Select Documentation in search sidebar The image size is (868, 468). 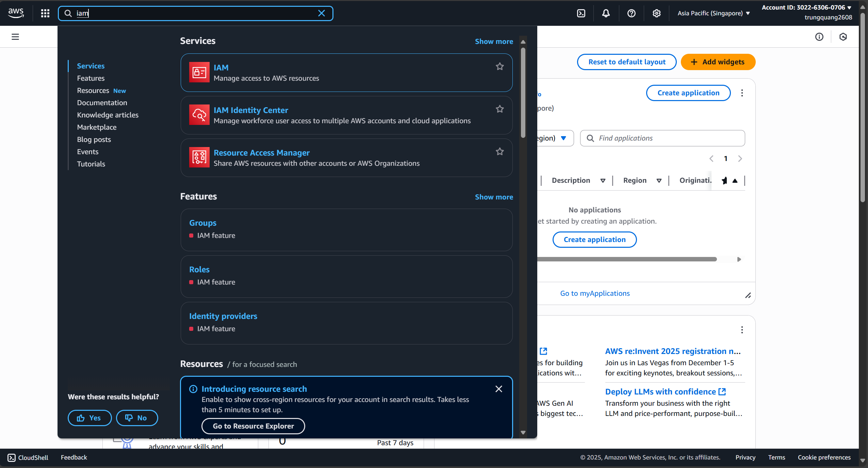pyautogui.click(x=102, y=103)
